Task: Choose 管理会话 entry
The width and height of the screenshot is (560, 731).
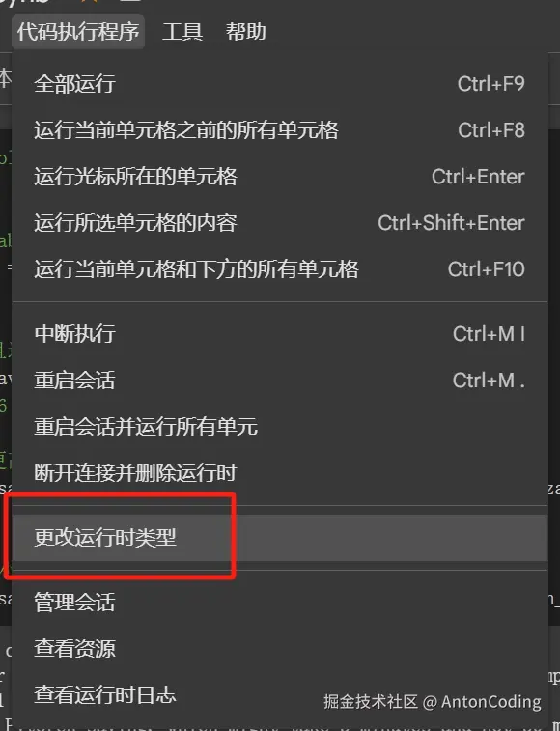Action: tap(280, 602)
